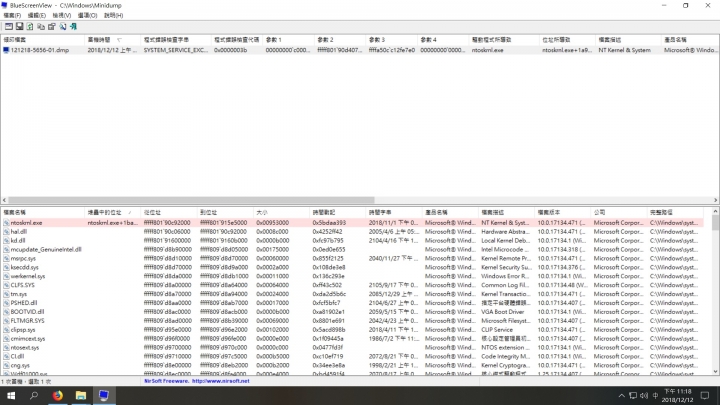Sort upper pane by 參數 4 column

[x=443, y=40]
